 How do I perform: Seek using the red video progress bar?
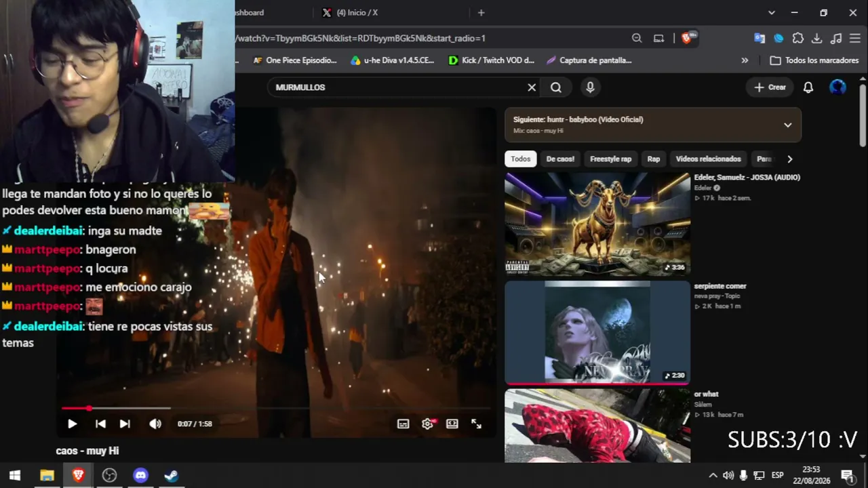276,408
